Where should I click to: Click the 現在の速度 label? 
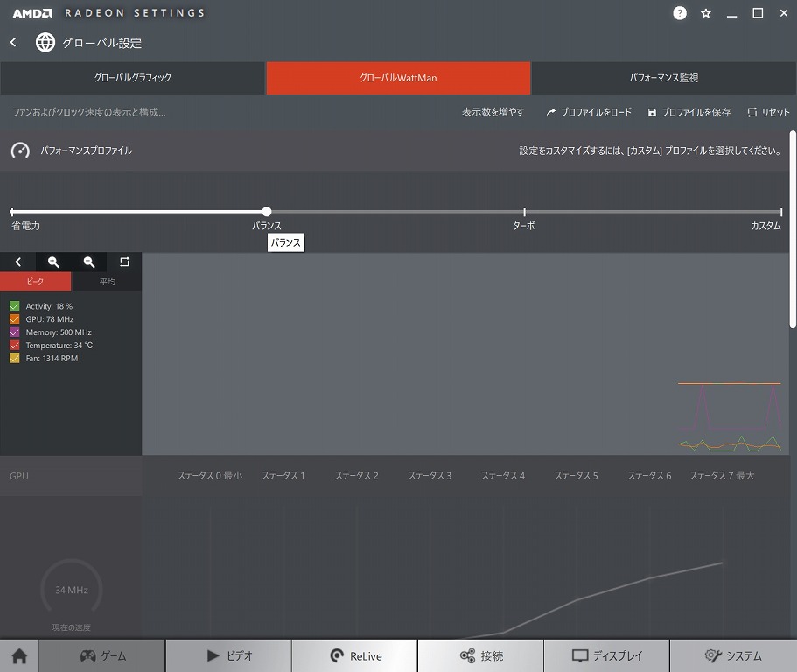pyautogui.click(x=71, y=627)
